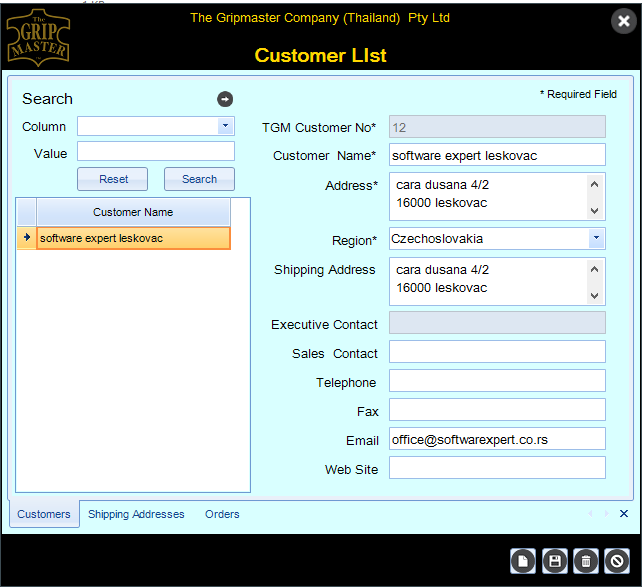This screenshot has width=643, height=588.
Task: Click the grid corner selector cell
Action: (x=27, y=212)
